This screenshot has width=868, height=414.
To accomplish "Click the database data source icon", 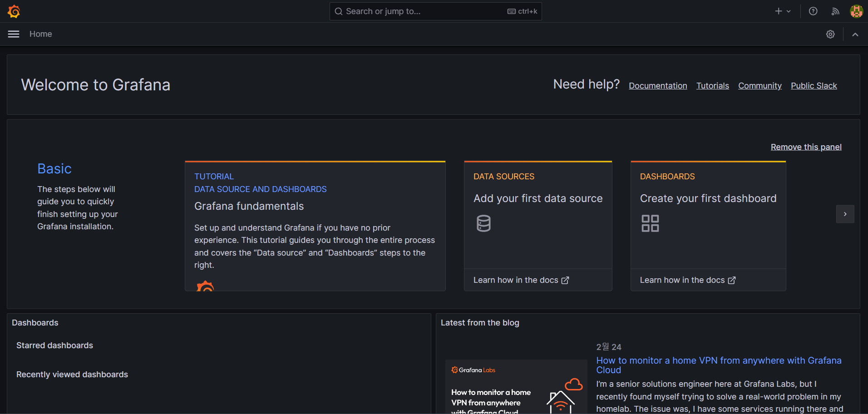I will click(x=483, y=223).
